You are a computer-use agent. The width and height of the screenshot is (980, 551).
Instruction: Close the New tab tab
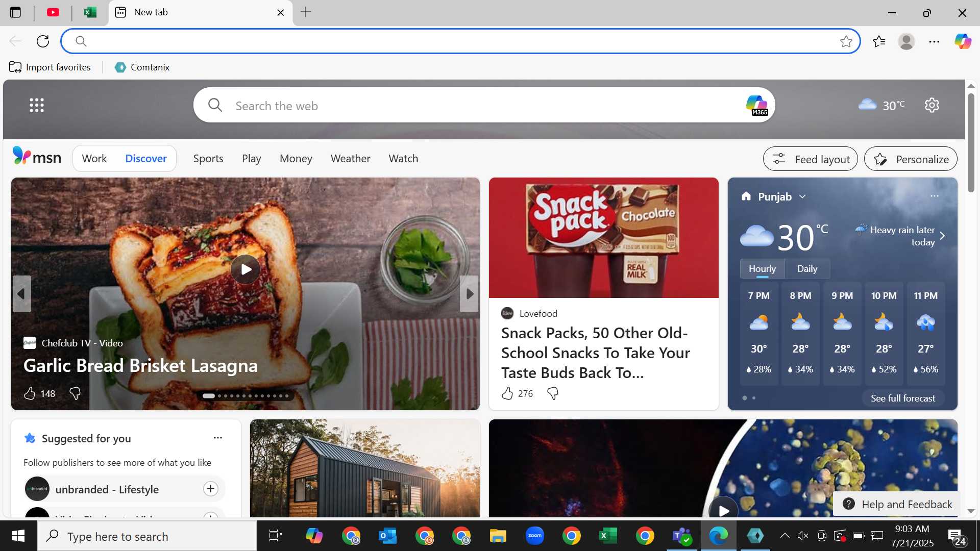(280, 13)
